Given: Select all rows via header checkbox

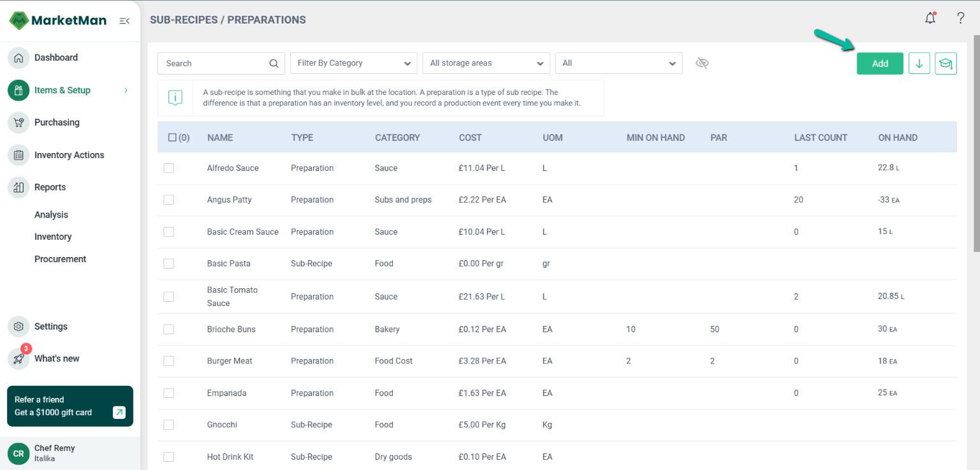Looking at the screenshot, I should [172, 138].
